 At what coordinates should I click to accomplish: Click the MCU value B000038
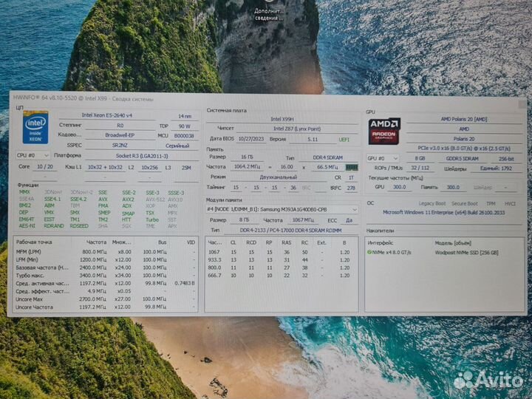pyautogui.click(x=184, y=136)
